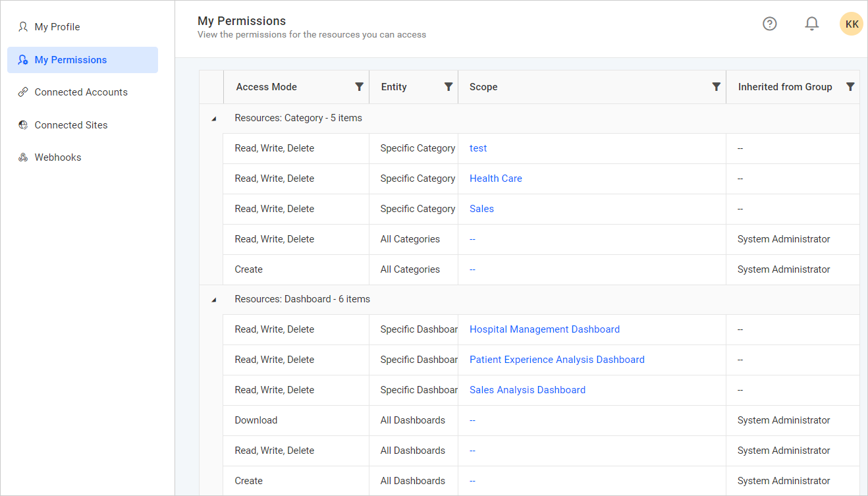This screenshot has width=868, height=496.
Task: Click the KK user avatar
Action: pos(851,23)
